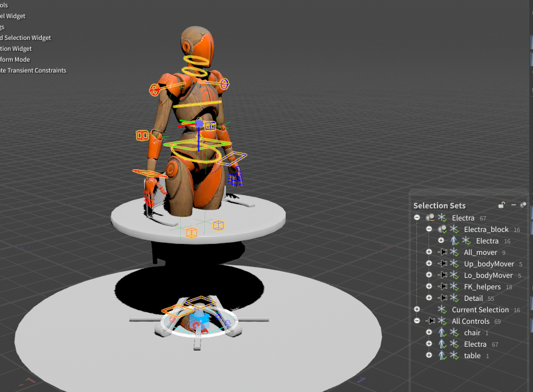Click the spheres icon in Selection Sets header
533x392 pixels.
tap(523, 205)
